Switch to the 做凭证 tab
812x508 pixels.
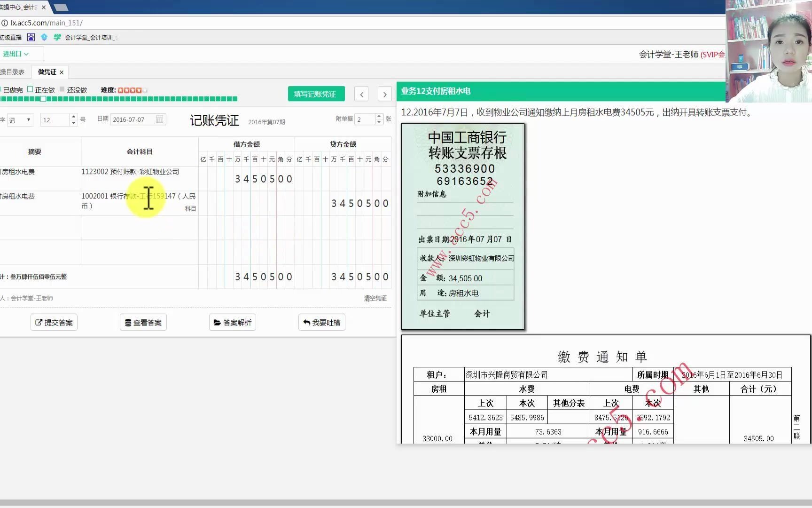click(x=47, y=72)
